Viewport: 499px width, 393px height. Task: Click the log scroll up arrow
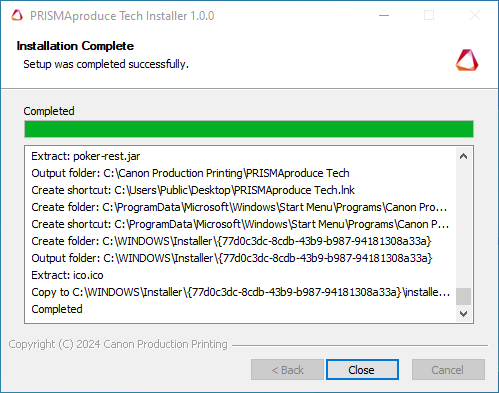tap(463, 156)
